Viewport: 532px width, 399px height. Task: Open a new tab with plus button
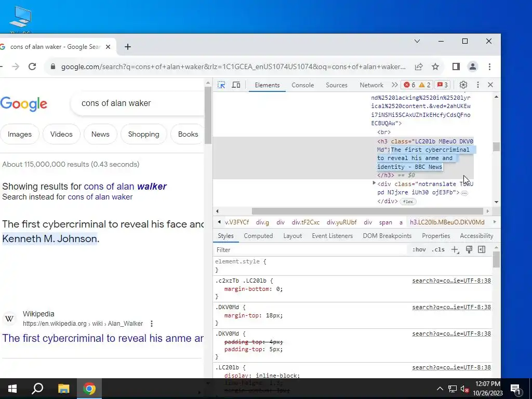pyautogui.click(x=128, y=47)
